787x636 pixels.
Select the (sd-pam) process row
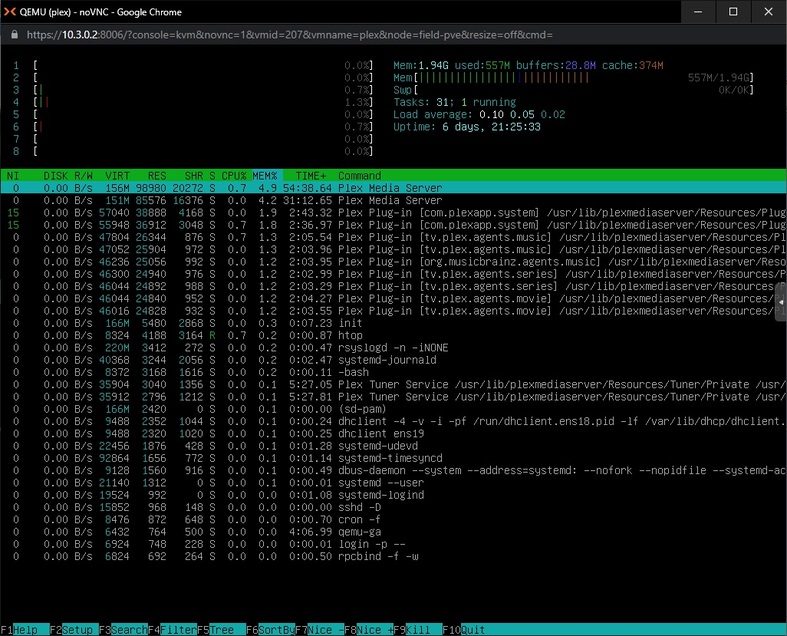coord(394,410)
